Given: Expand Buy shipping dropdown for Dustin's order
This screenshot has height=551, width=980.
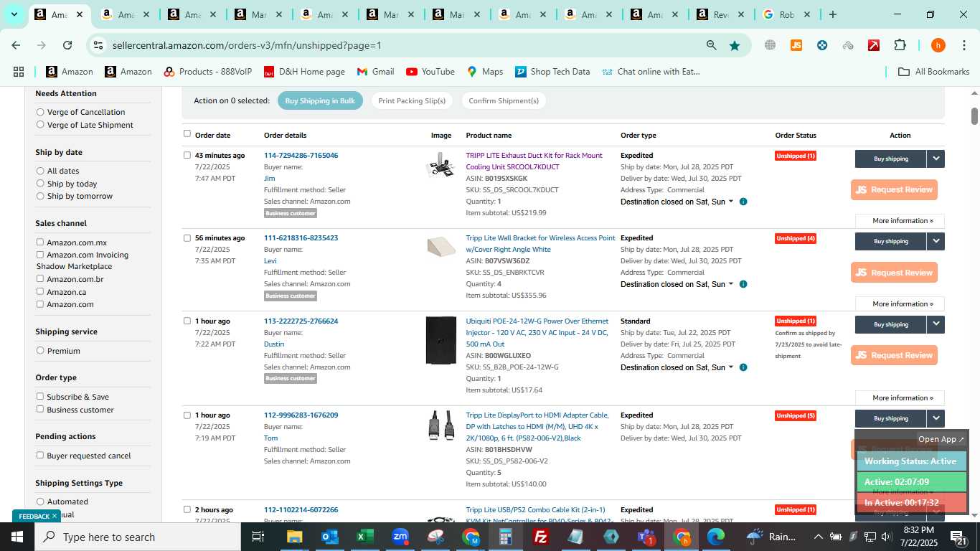Looking at the screenshot, I should [x=936, y=324].
